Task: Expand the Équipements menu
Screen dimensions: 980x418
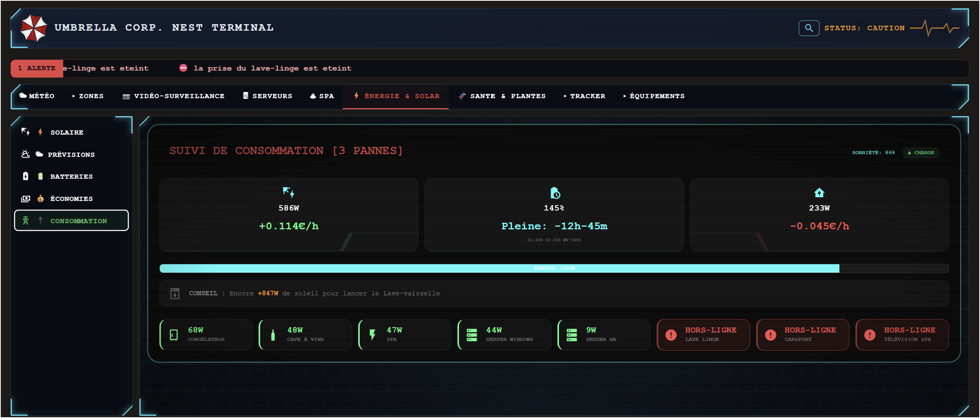Action: [x=654, y=96]
